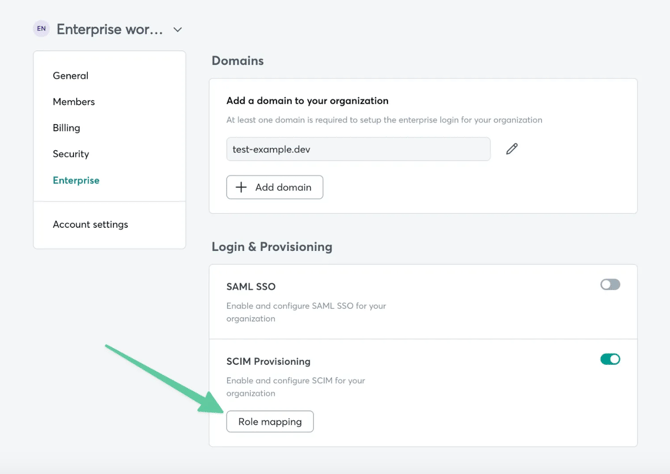Click the EN workspace avatar icon

[x=41, y=29]
